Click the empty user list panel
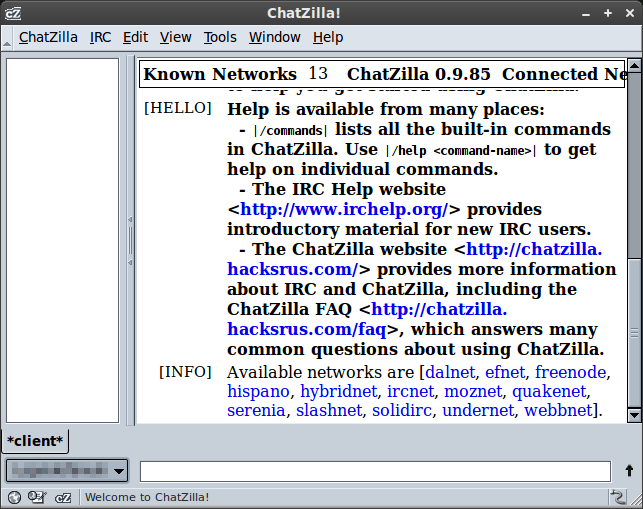Image resolution: width=643 pixels, height=509 pixels. click(x=62, y=240)
